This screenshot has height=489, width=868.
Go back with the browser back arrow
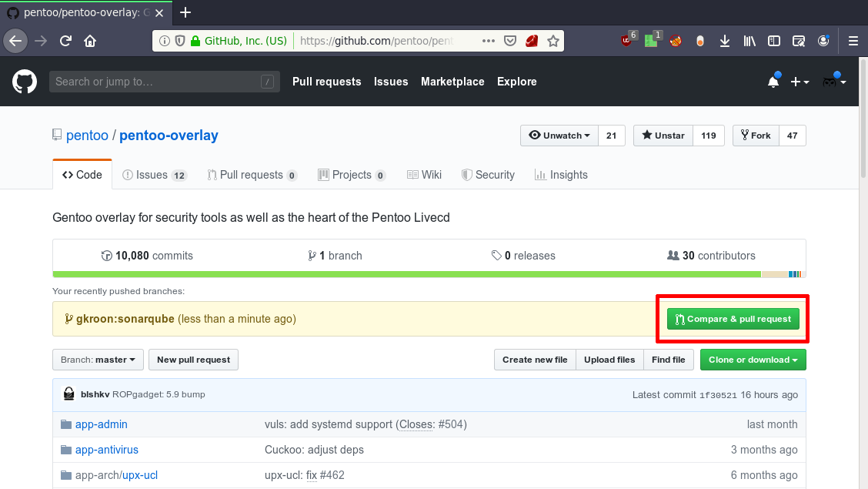[x=15, y=41]
